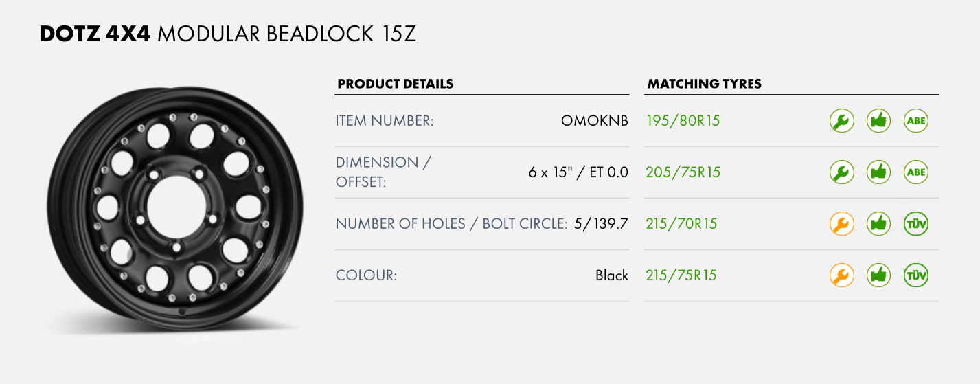Click green wrench icon for 195/80R15
The height and width of the screenshot is (384, 980).
[842, 121]
